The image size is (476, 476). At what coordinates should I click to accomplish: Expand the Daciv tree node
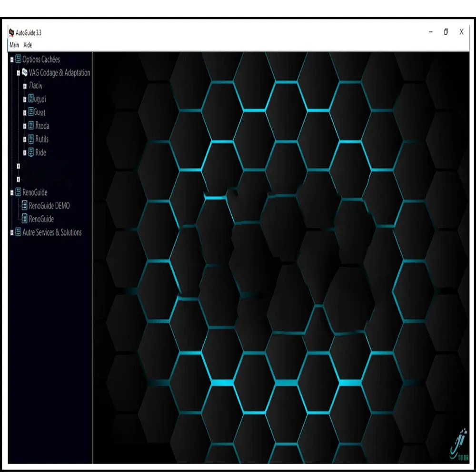[x=25, y=86]
